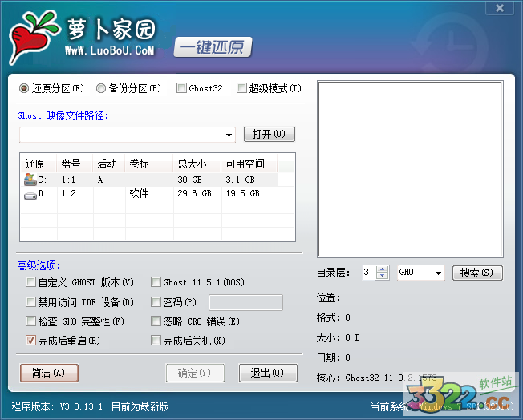Click the 一键还原 banner label
Viewport: 523px width, 420px height.
213,47
